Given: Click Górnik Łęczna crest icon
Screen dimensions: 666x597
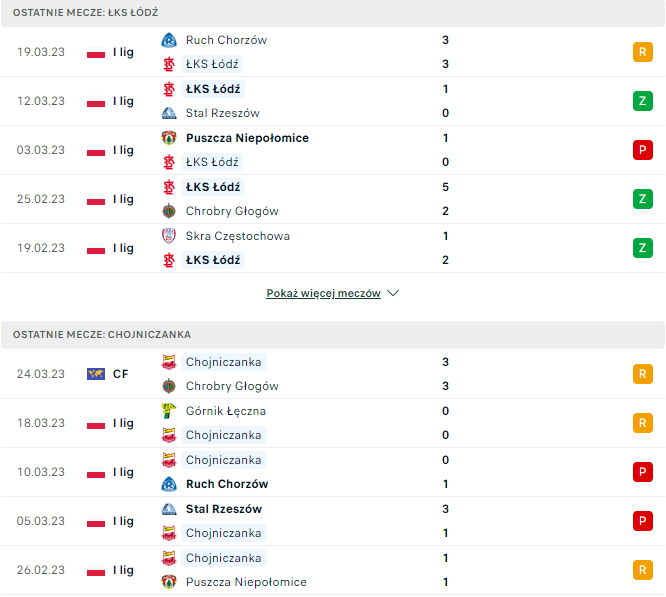Looking at the screenshot, I should [x=168, y=411].
